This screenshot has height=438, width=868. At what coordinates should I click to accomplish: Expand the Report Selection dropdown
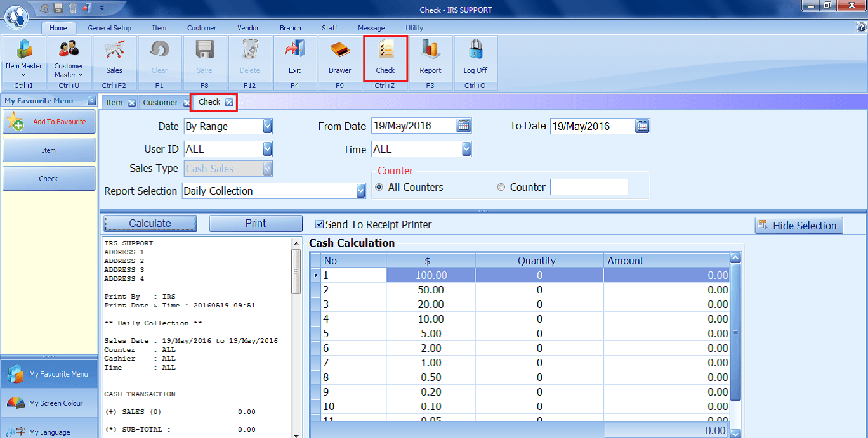(360, 190)
